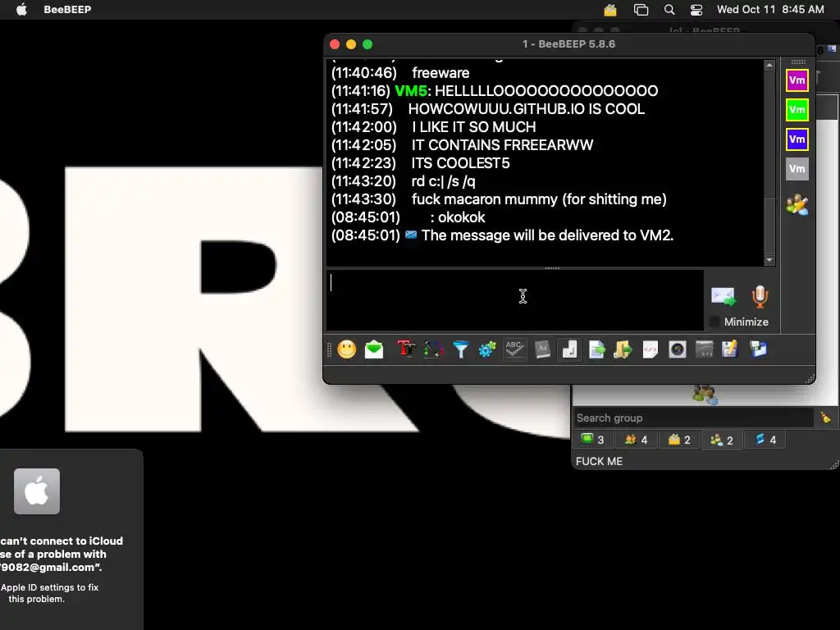Click in the message input box
The image size is (840, 630).
pos(515,300)
